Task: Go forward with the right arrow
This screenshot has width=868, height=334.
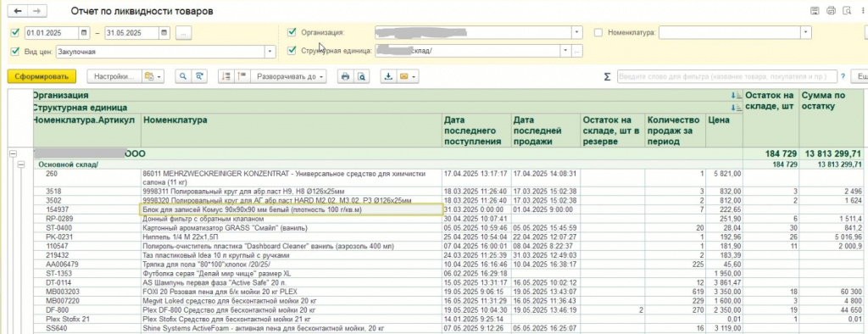Action: click(36, 11)
